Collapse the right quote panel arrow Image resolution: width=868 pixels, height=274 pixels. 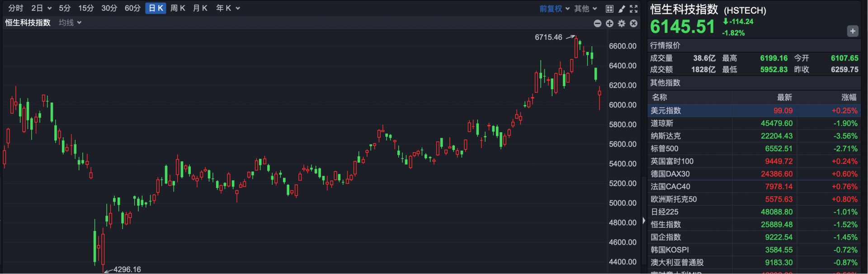click(644, 221)
